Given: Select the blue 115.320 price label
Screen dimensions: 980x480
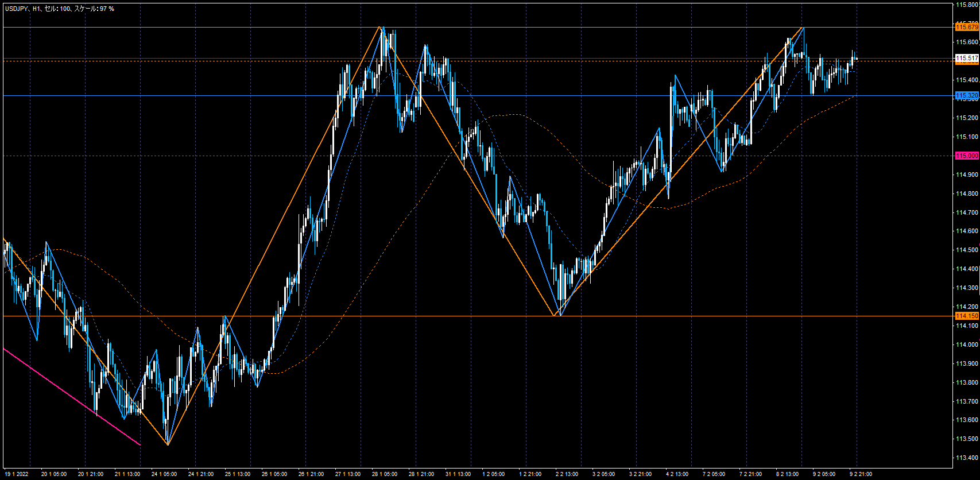Looking at the screenshot, I should click(967, 95).
